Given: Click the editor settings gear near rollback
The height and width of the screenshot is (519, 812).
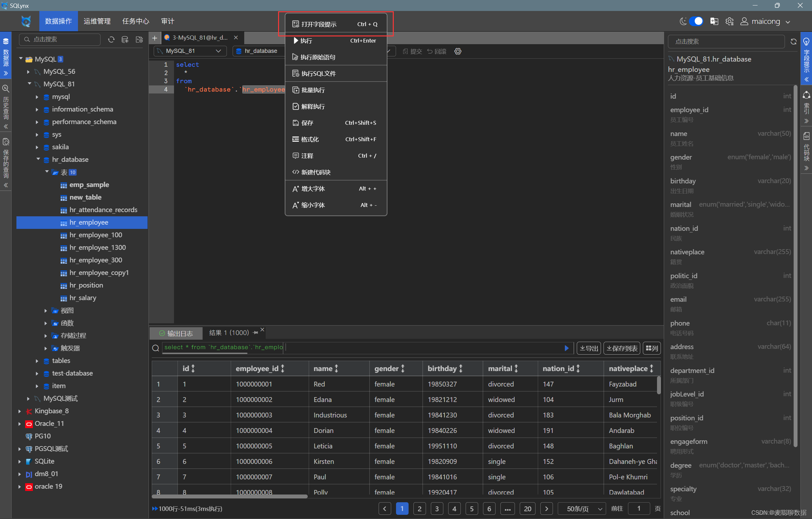Looking at the screenshot, I should click(x=458, y=51).
